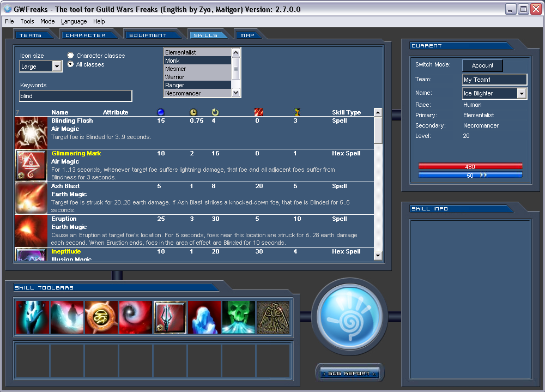
Task: Click skill list scroll down arrow
Action: point(378,256)
